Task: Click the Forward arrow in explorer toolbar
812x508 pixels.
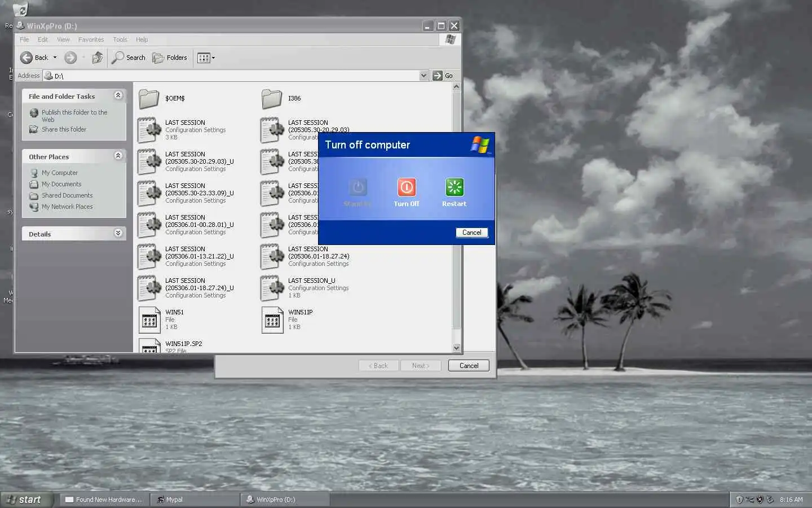Action: (x=70, y=58)
